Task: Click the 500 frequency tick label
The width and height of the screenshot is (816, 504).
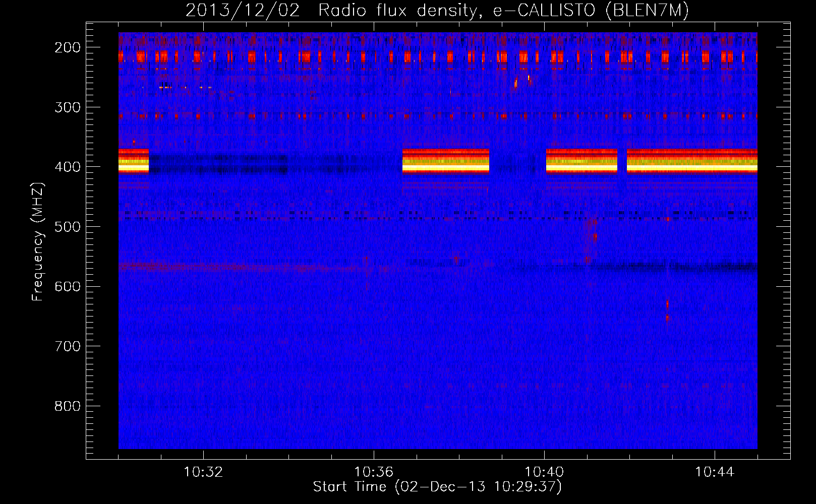Action: tap(67, 227)
